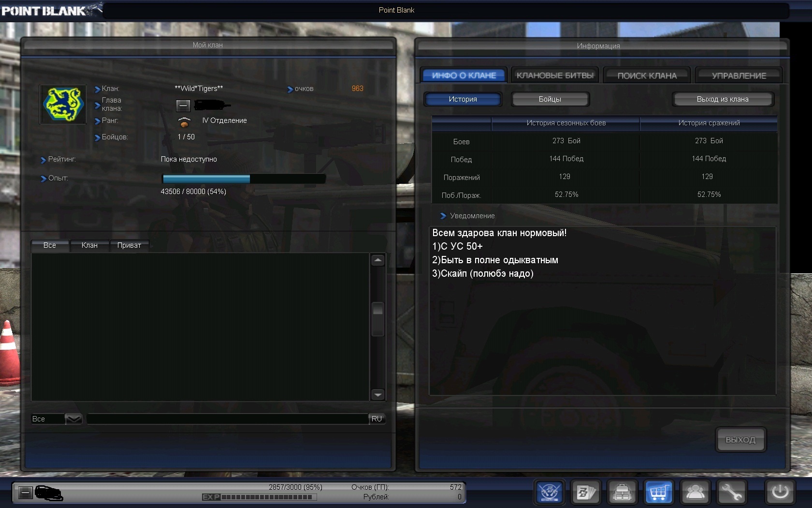Select the УПРАВЛЕНИЕ tab
This screenshot has width=812, height=508.
tap(739, 75)
